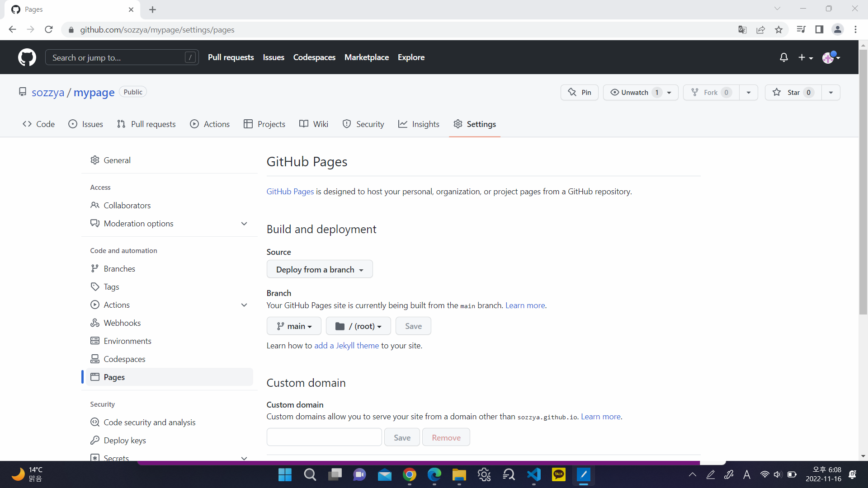Focus the 'Search or jump to' field

[122, 57]
